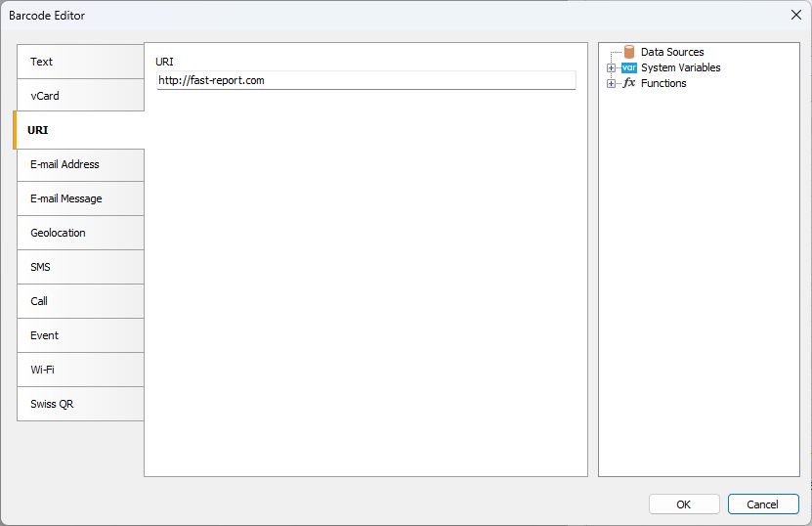The width and height of the screenshot is (812, 526).
Task: Click the Cancel button
Action: coord(763,504)
